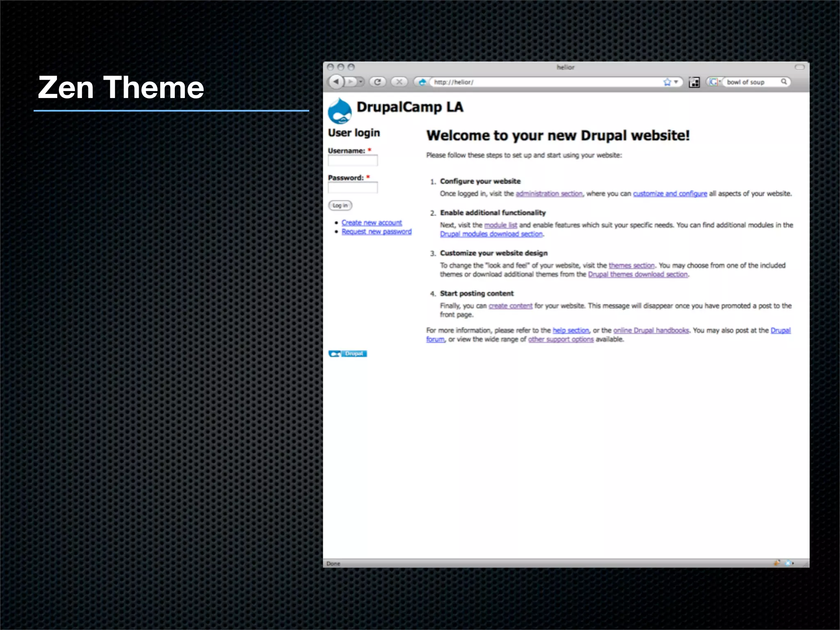Click the Drupal drop logo
840x630 pixels.
tap(340, 110)
